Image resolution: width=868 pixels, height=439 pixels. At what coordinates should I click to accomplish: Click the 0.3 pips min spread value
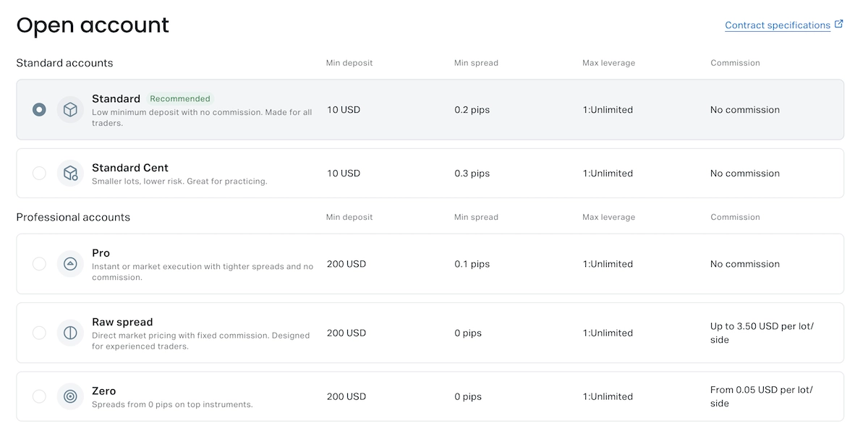[472, 174]
